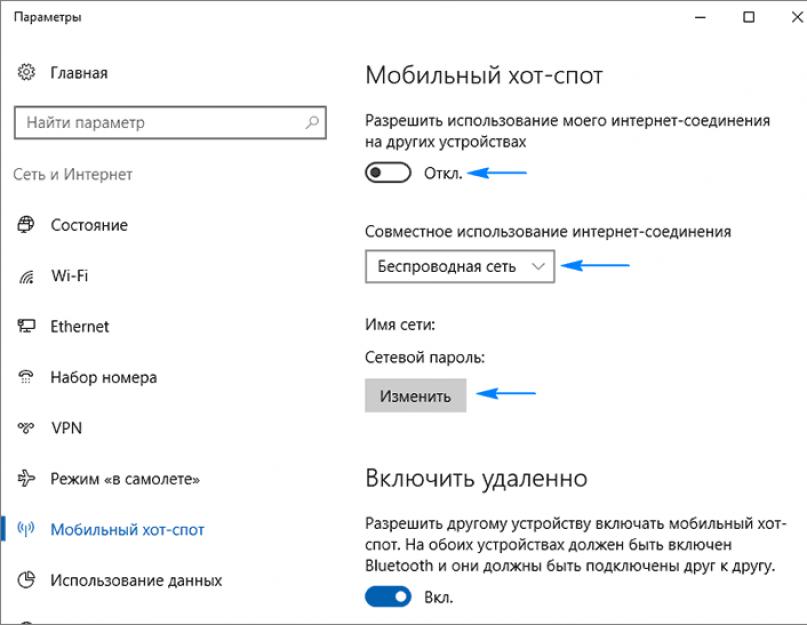The height and width of the screenshot is (625, 807).
Task: Click the data usage pie chart icon
Action: [27, 580]
